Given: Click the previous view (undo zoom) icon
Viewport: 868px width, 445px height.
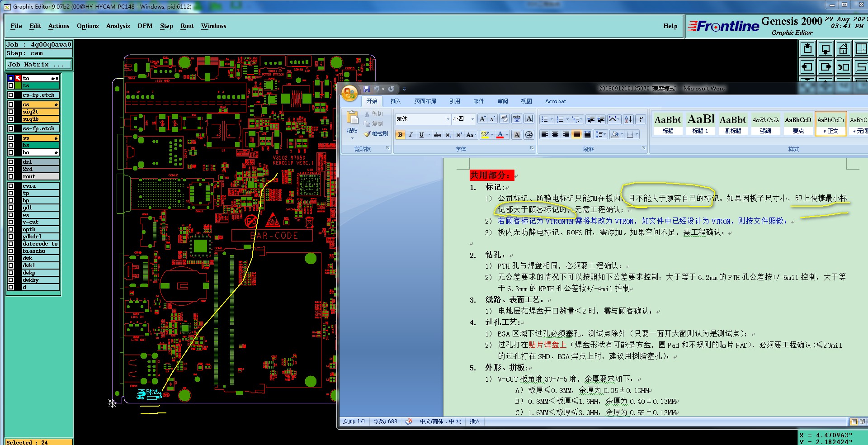Looking at the screenshot, I should [x=844, y=67].
